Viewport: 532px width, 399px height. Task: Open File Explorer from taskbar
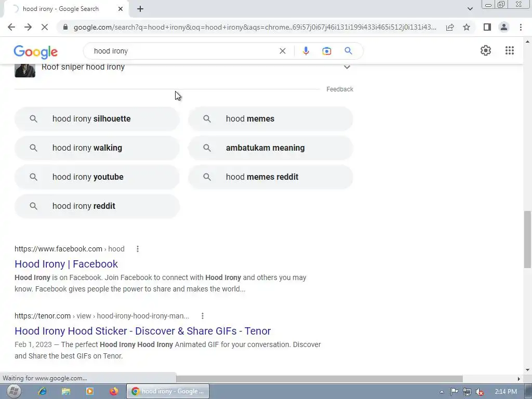[x=66, y=391]
